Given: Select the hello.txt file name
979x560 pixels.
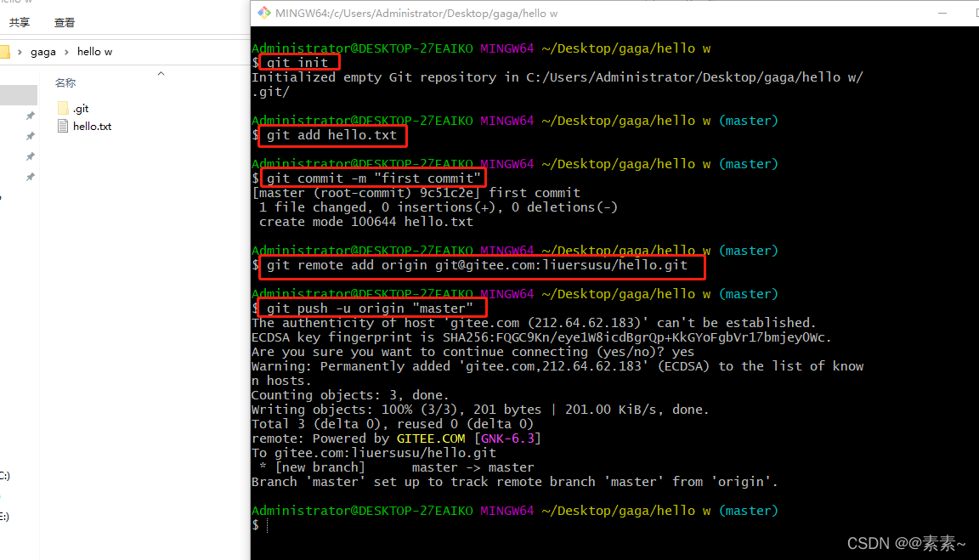Looking at the screenshot, I should tap(93, 126).
